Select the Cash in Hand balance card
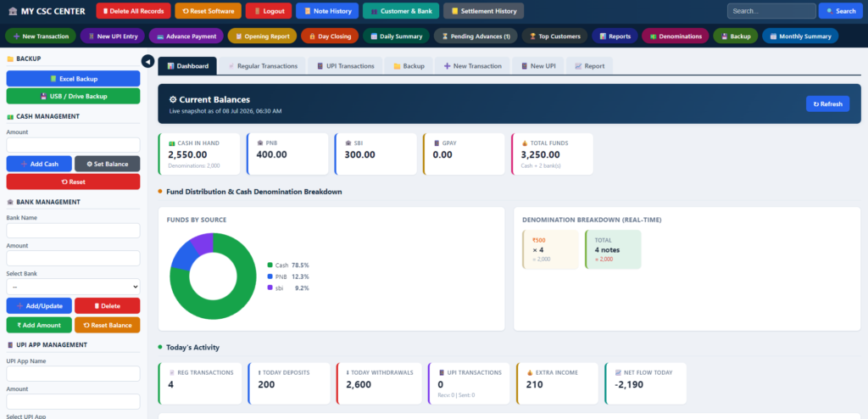This screenshot has height=419, width=868. [199, 154]
